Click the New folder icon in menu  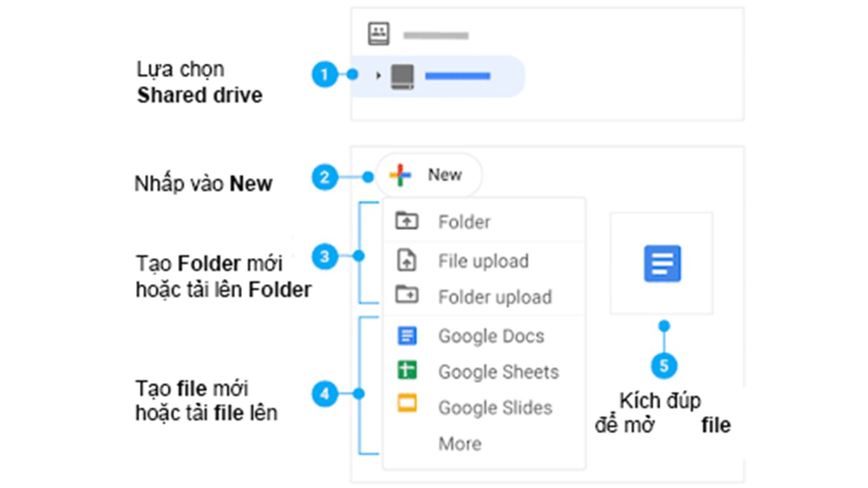click(406, 221)
